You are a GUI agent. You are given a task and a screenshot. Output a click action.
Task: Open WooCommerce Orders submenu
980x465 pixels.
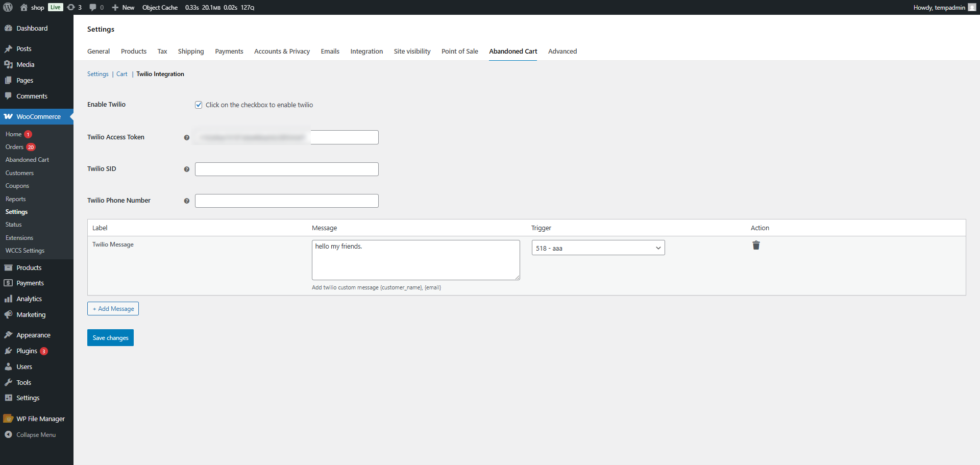coord(14,147)
